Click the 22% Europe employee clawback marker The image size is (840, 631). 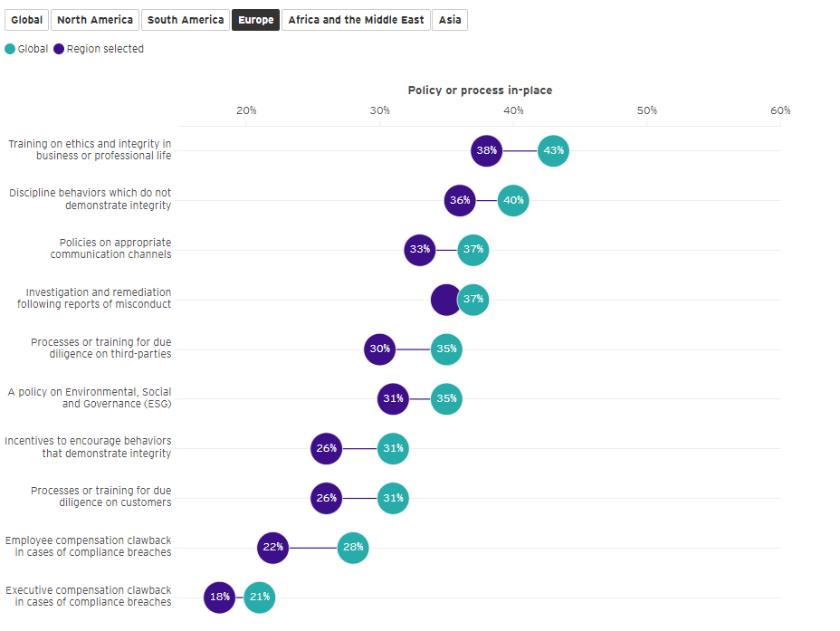[x=272, y=547]
